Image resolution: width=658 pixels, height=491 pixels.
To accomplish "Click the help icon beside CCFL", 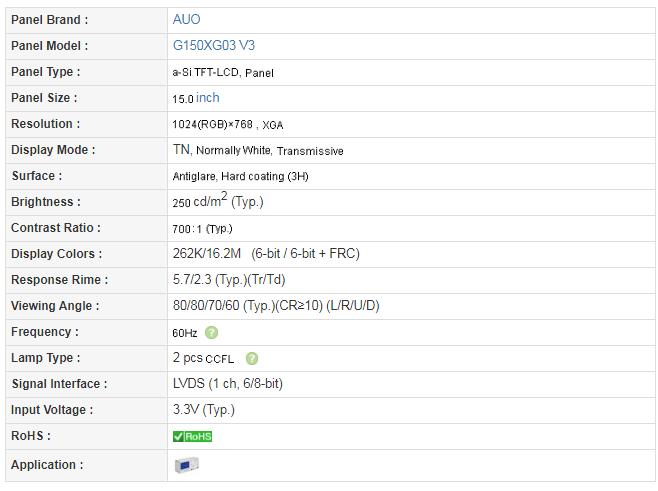I will point(252,358).
